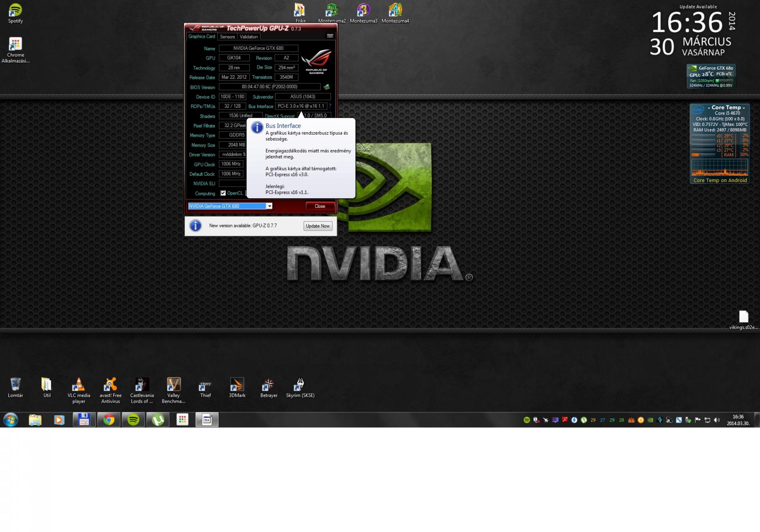Open the vikings.s02e file on desktop

(x=743, y=320)
